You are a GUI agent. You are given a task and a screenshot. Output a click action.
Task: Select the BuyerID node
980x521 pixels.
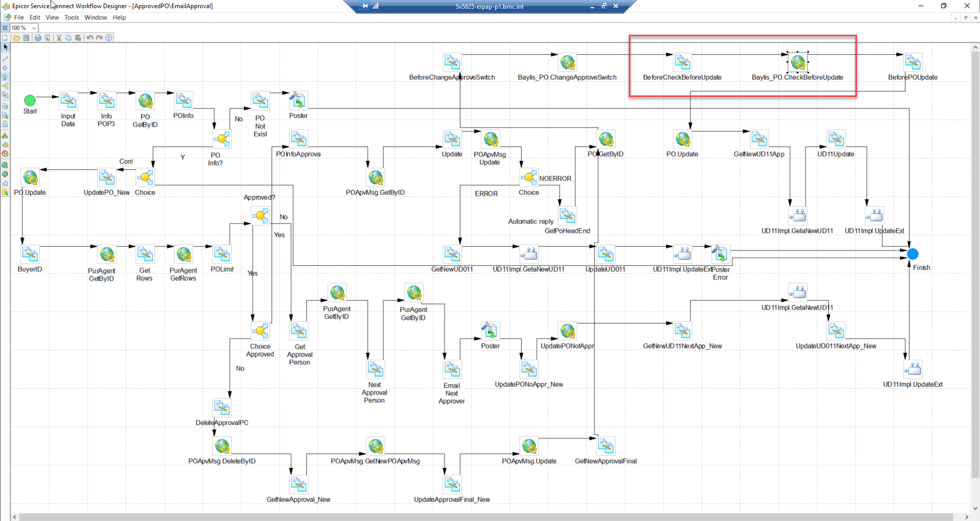30,254
